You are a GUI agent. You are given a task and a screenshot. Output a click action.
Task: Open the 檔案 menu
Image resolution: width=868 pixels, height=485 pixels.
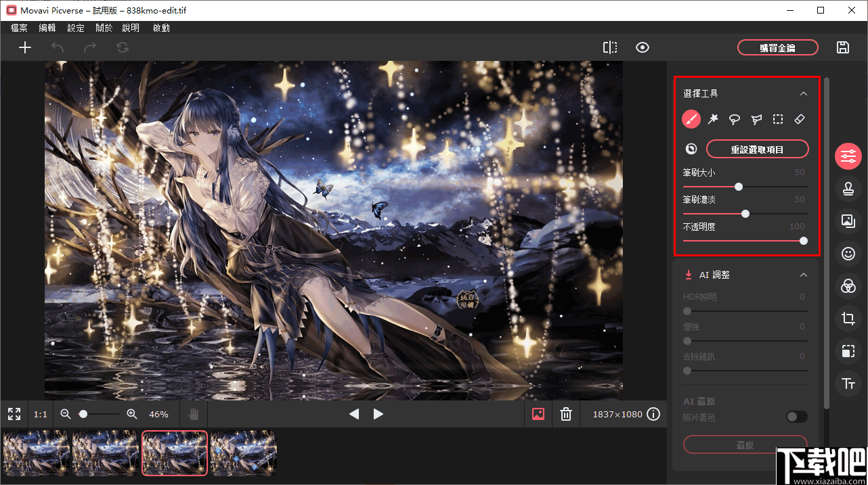19,28
